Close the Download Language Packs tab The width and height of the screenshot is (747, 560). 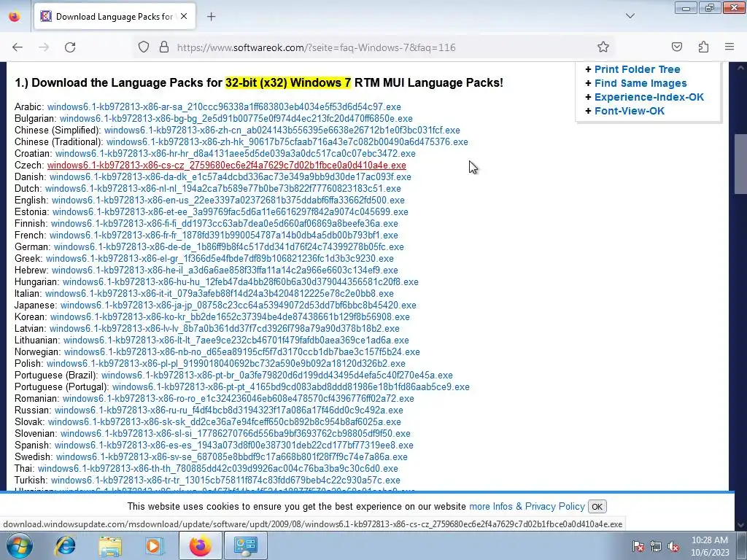184,17
